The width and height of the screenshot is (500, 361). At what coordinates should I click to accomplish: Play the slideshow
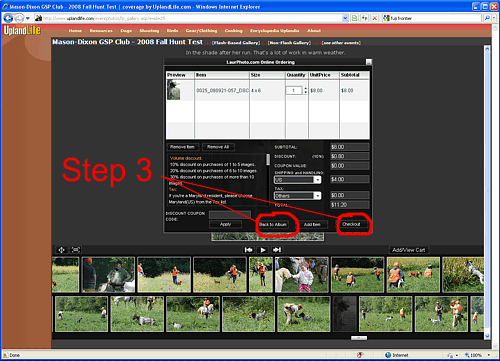coord(263,250)
